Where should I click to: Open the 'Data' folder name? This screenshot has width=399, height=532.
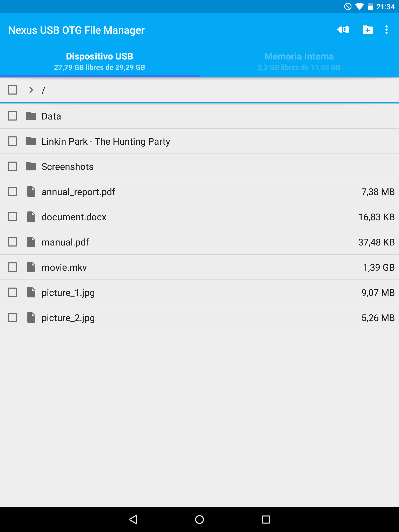51,116
